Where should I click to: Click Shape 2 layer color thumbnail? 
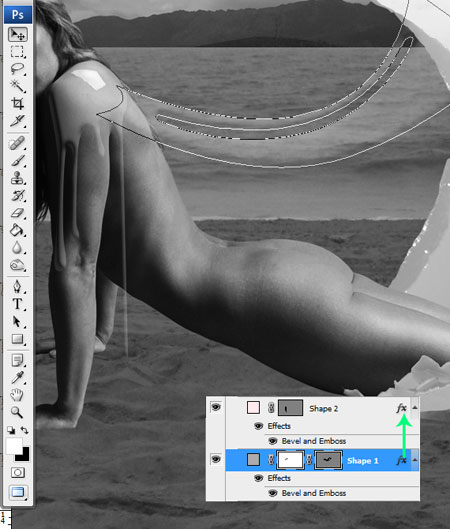coord(253,408)
